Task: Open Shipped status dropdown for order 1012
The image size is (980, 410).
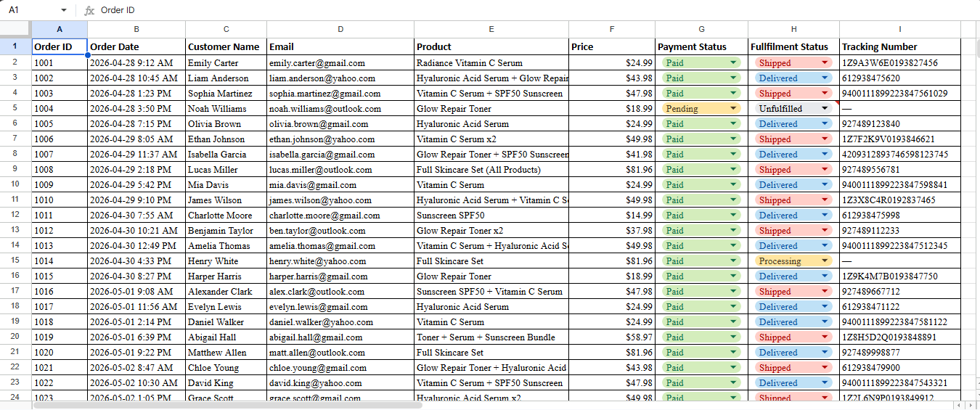Action: [x=825, y=231]
